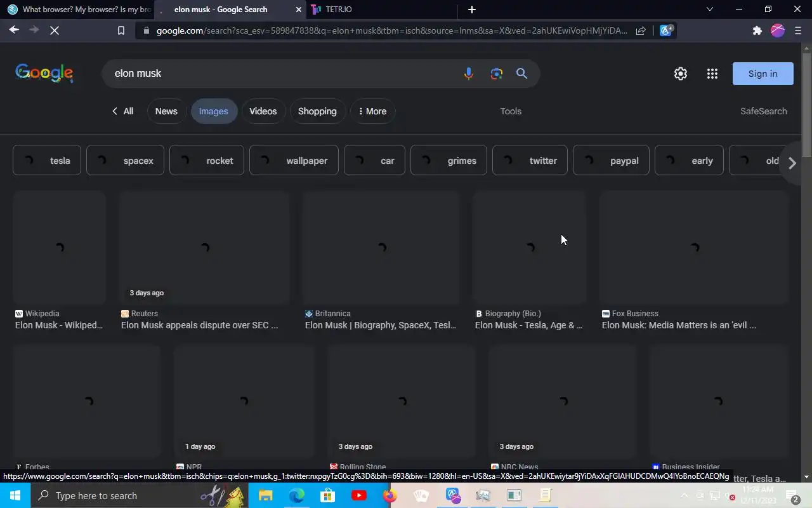The image size is (812, 508).
Task: Go back to previous browser page
Action: tap(14, 30)
